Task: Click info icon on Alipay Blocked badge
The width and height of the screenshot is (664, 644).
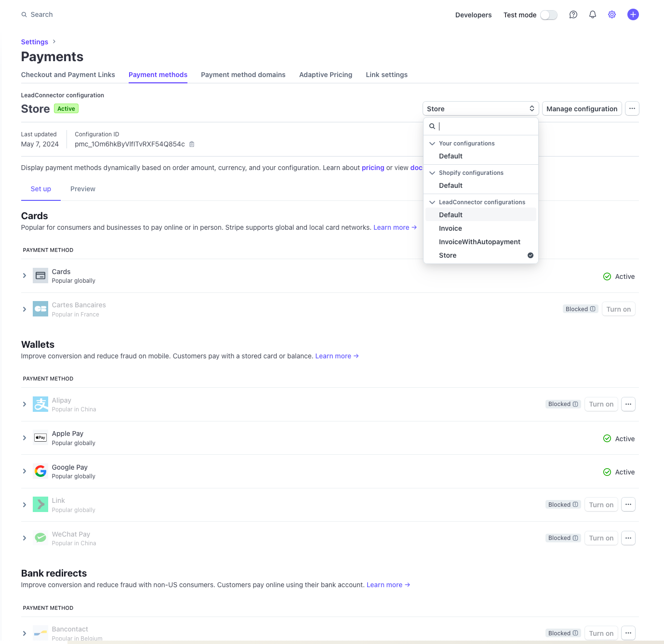Action: tap(575, 404)
